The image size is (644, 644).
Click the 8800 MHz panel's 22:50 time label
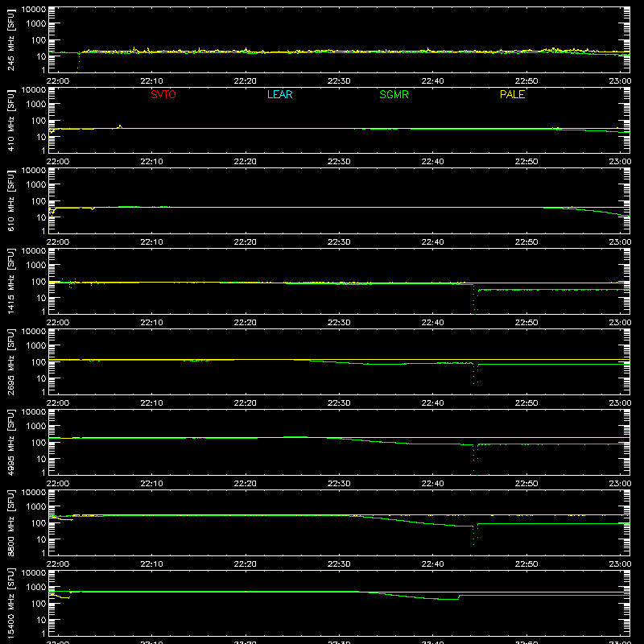pyautogui.click(x=526, y=564)
